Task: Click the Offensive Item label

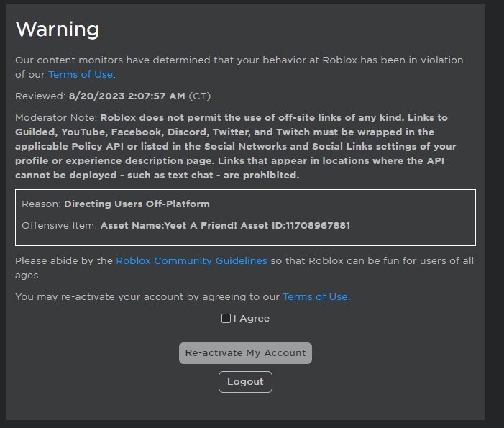Action: tap(60, 225)
